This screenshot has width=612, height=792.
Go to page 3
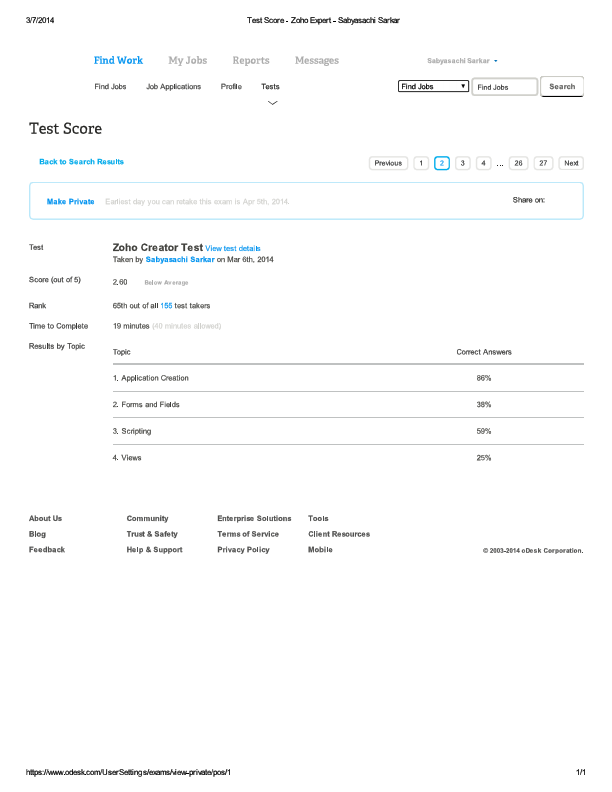click(463, 163)
